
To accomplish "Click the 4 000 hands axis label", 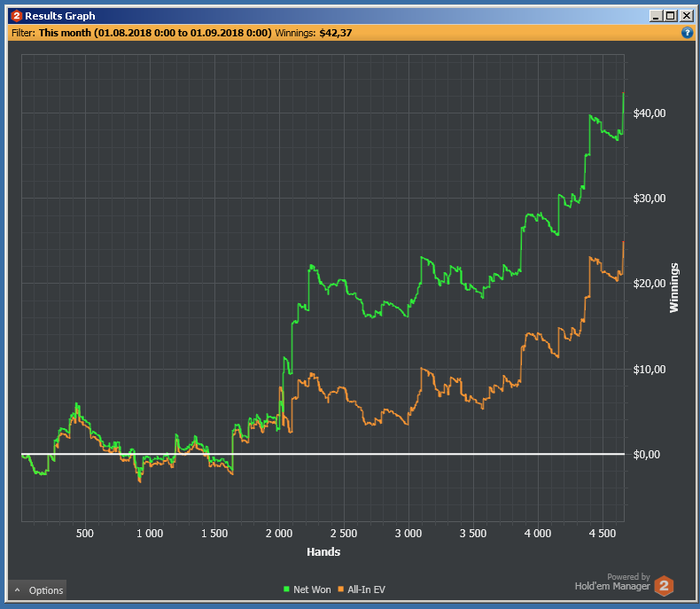I will (538, 533).
